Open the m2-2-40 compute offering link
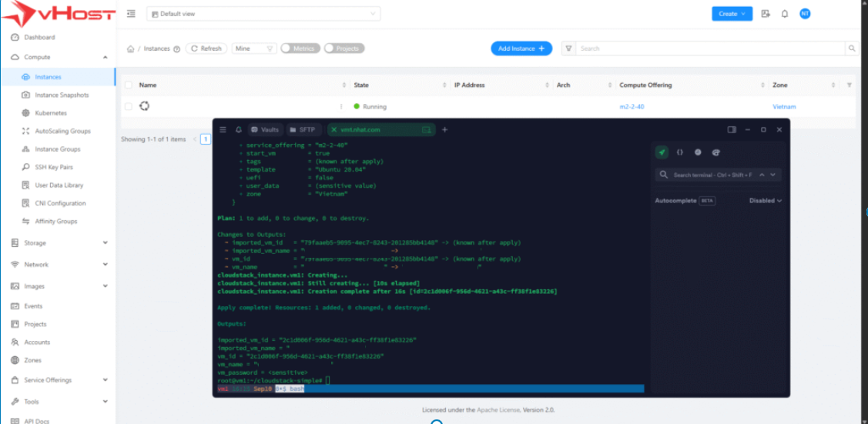868x424 pixels. coord(632,107)
